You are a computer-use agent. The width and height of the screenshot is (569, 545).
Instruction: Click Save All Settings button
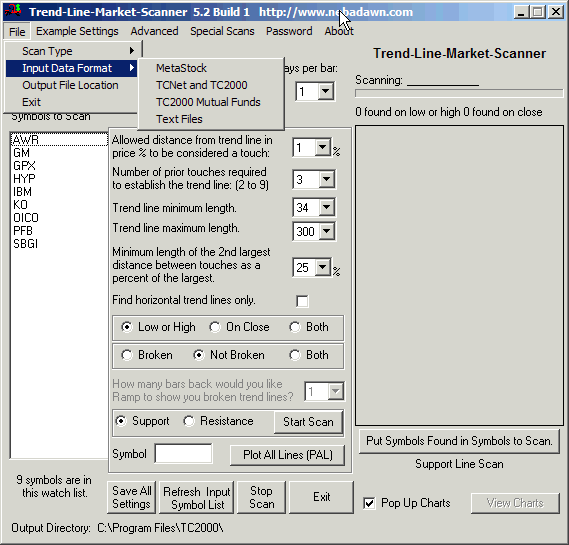point(131,497)
